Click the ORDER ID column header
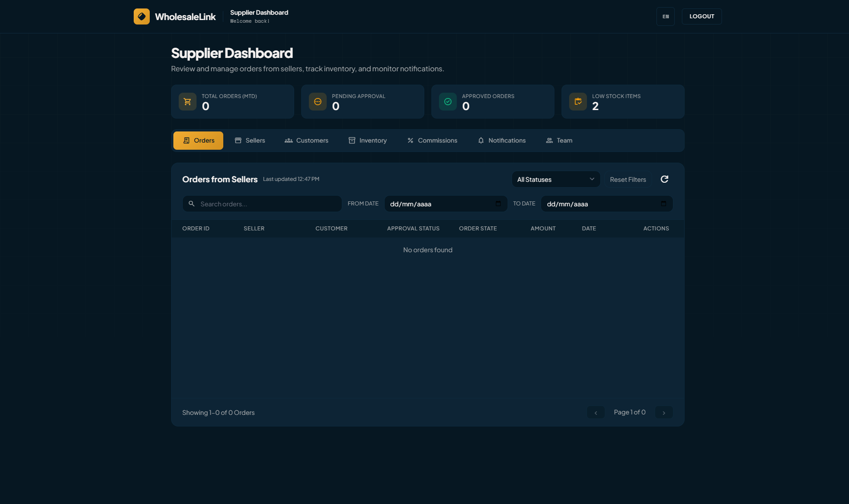This screenshot has height=504, width=849. click(x=196, y=229)
